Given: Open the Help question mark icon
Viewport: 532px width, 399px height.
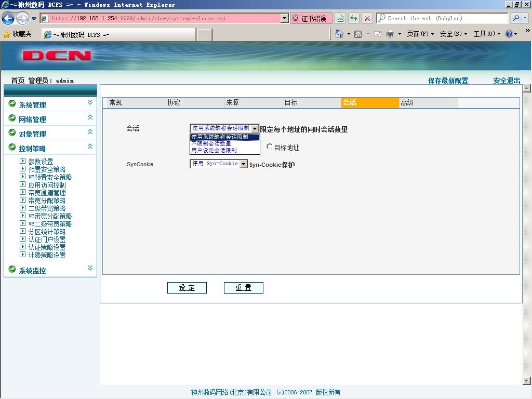Looking at the screenshot, I should click(509, 34).
